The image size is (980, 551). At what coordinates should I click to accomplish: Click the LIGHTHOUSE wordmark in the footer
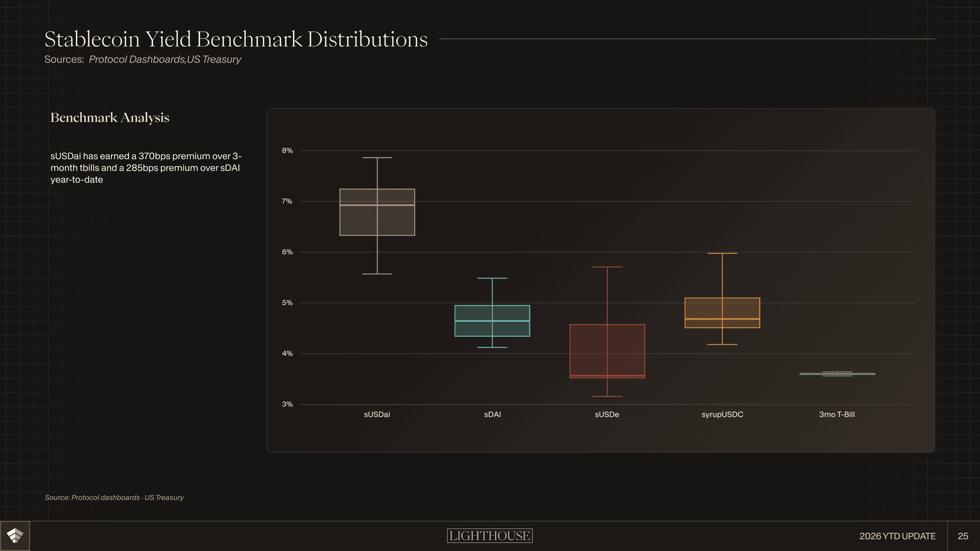[x=490, y=536]
